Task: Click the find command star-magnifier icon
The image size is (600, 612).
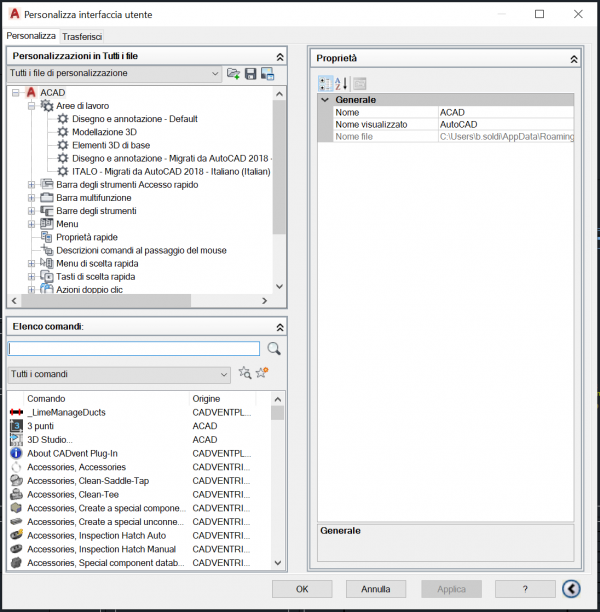Action: 245,373
